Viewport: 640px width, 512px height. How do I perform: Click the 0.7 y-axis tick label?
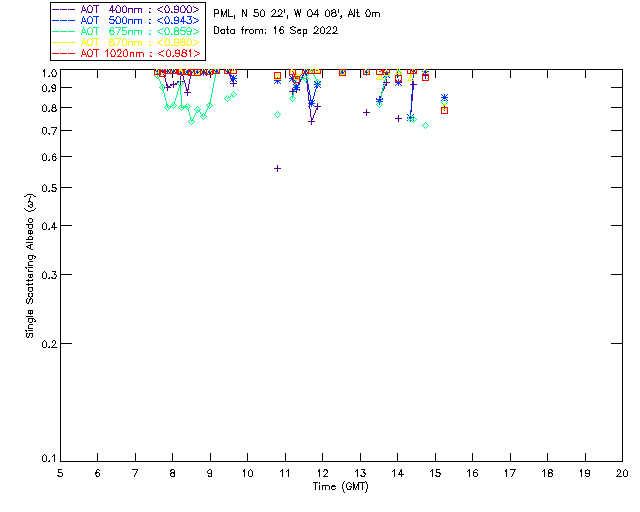(49, 131)
